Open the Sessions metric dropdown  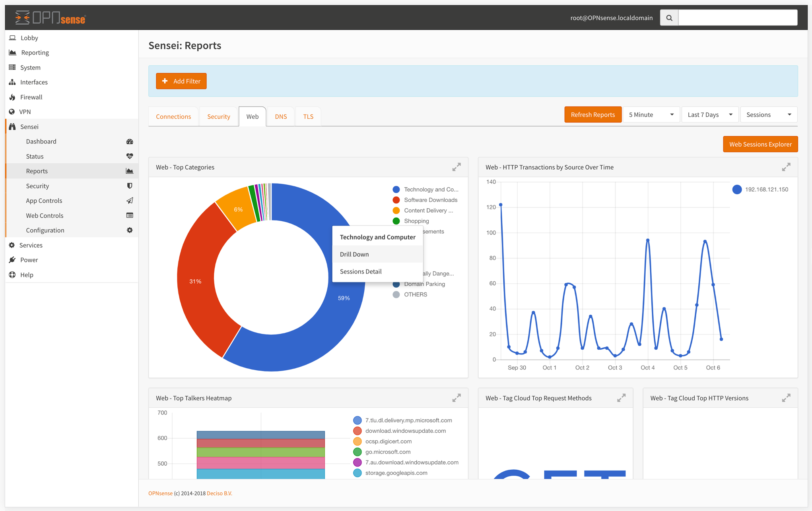click(x=769, y=114)
